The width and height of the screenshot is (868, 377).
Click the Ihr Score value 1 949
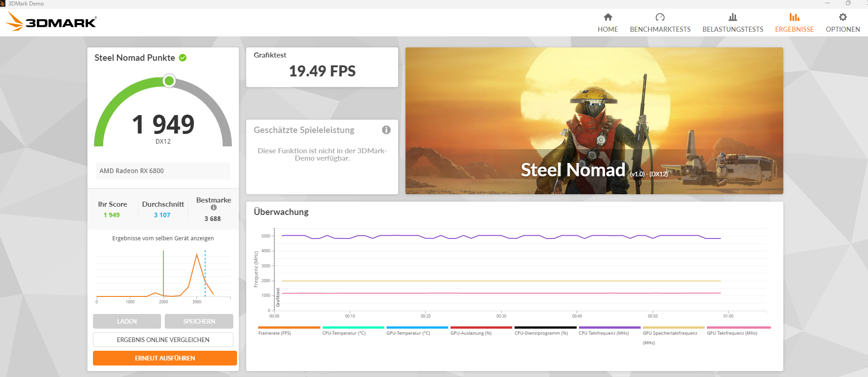111,215
